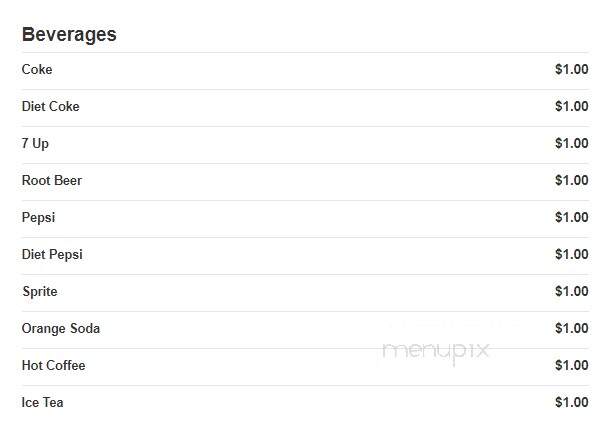Image resolution: width=615 pixels, height=433 pixels.
Task: Click the Beverages heading
Action: point(69,35)
